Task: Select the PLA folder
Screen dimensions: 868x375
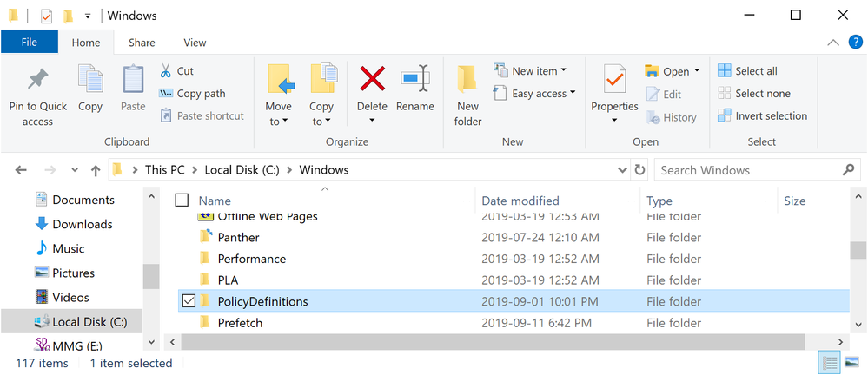Action: click(228, 280)
